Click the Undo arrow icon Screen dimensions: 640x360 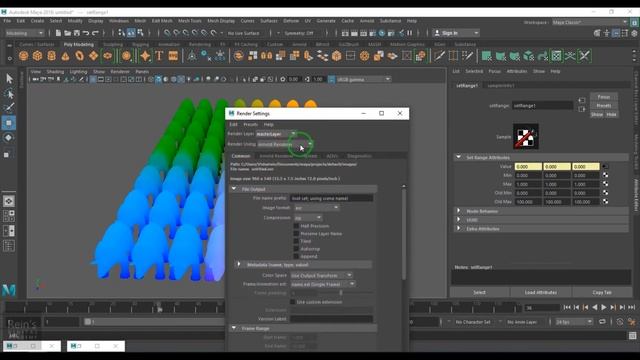(x=86, y=33)
